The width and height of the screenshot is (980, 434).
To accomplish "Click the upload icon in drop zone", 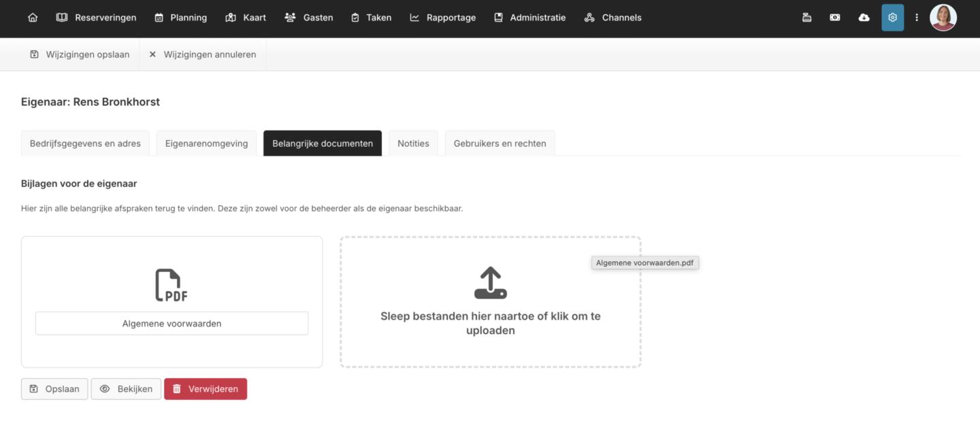I will [x=490, y=283].
